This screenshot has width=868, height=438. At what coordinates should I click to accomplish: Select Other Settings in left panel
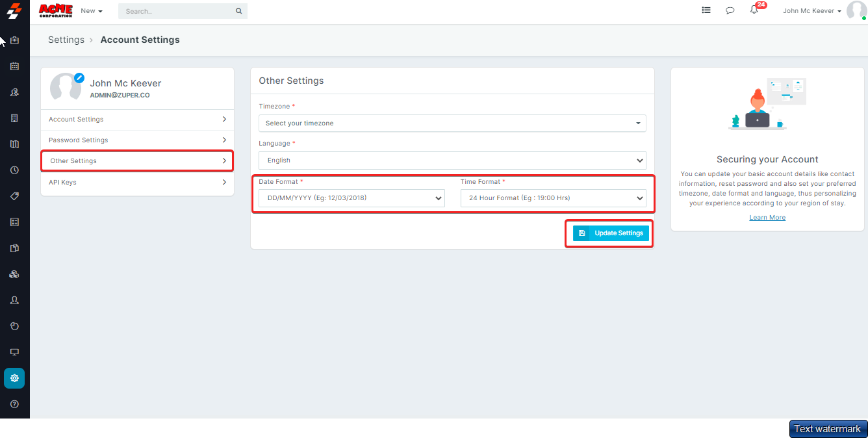137,161
